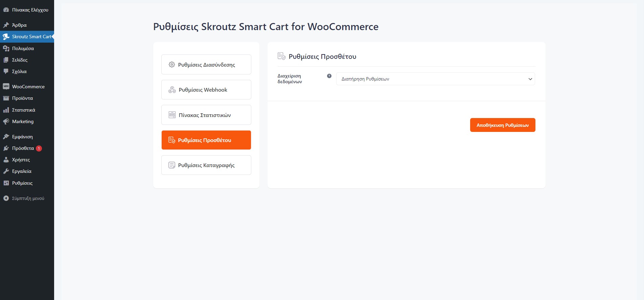Viewport: 644px width, 300px height.
Task: Open Προϊόντα in the sidebar menu
Action: (x=22, y=98)
